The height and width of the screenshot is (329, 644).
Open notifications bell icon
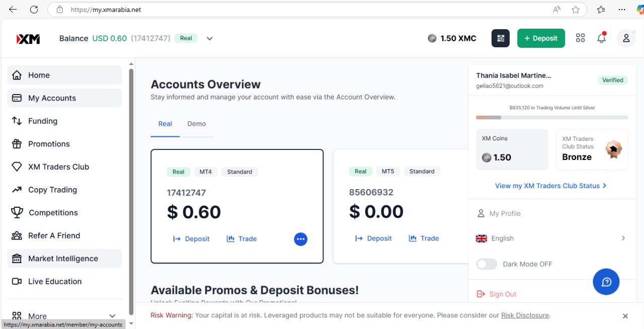pos(601,38)
